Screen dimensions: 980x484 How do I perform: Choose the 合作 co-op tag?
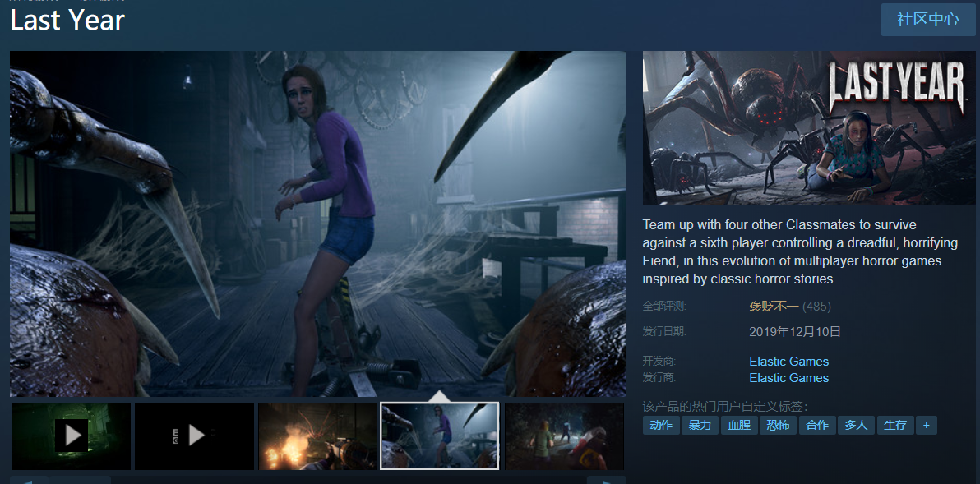pyautogui.click(x=817, y=426)
